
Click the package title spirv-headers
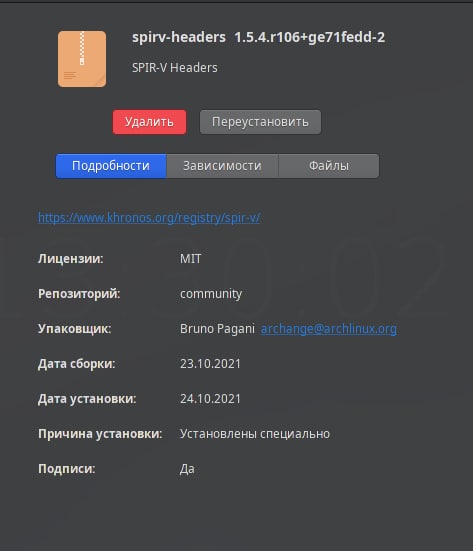coord(179,37)
